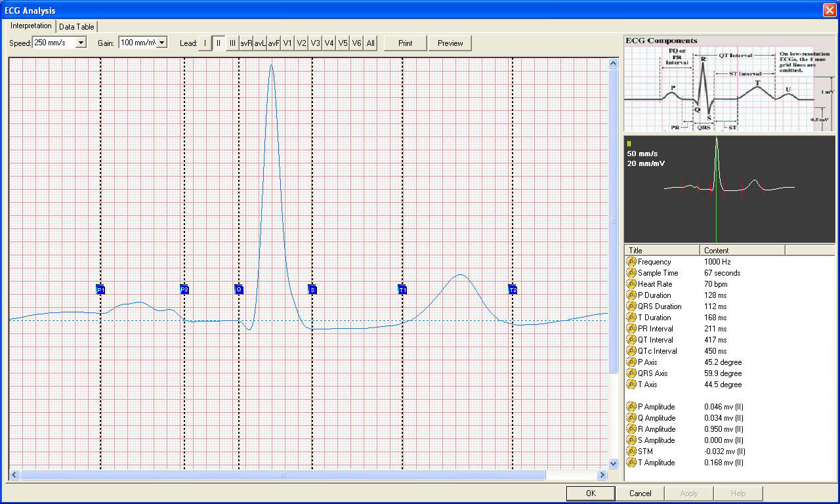
Task: Click the QT Interval row icon
Action: point(631,340)
